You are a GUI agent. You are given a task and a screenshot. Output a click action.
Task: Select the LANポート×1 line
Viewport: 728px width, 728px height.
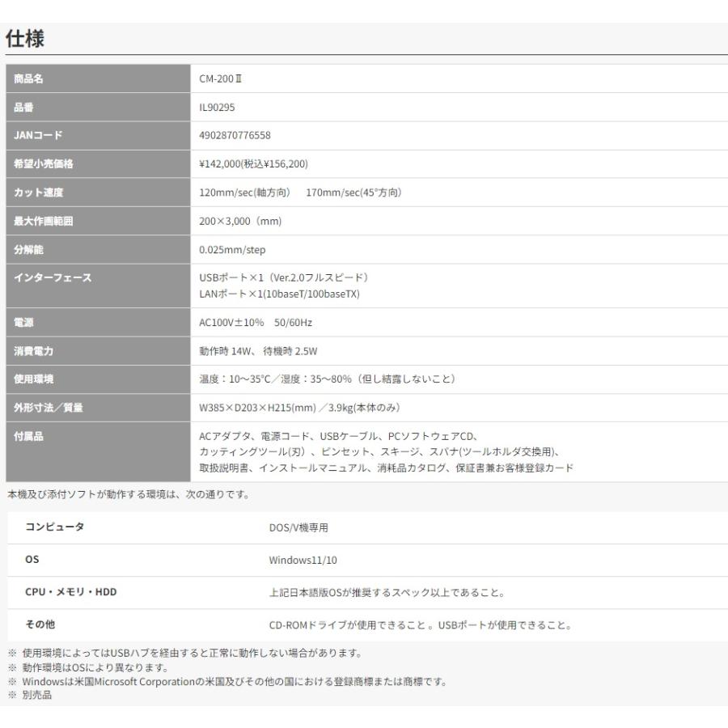click(x=280, y=294)
